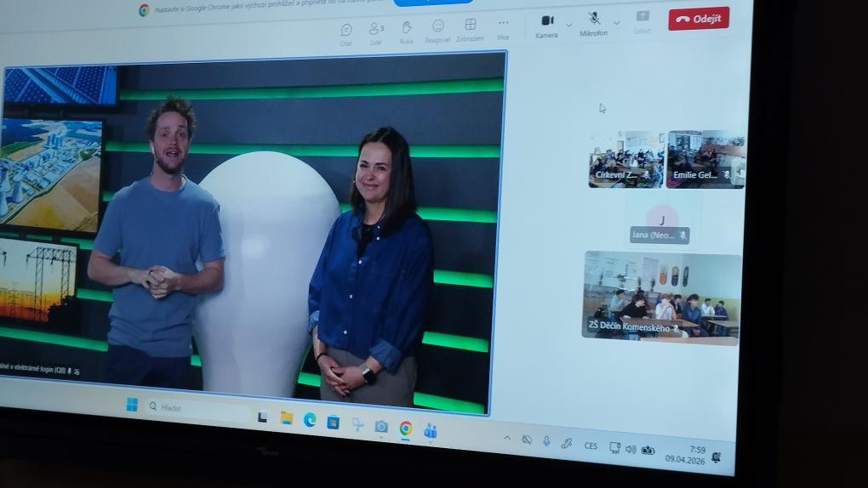Toggle the Kamera on or off
The width and height of the screenshot is (868, 488).
pyautogui.click(x=547, y=25)
